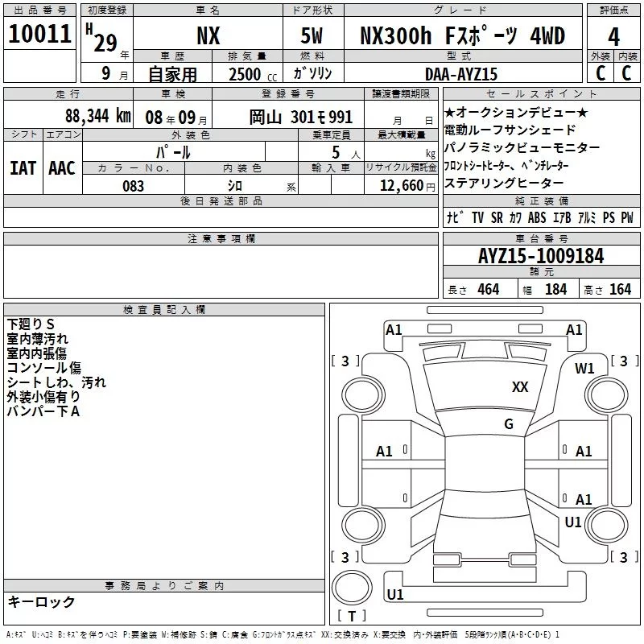Select the 純正装備 section header
The image size is (644, 644).
tap(541, 200)
